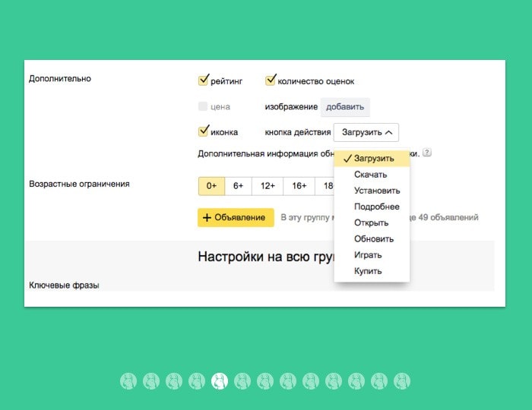Go to the seventh slide dot icon

point(265,381)
